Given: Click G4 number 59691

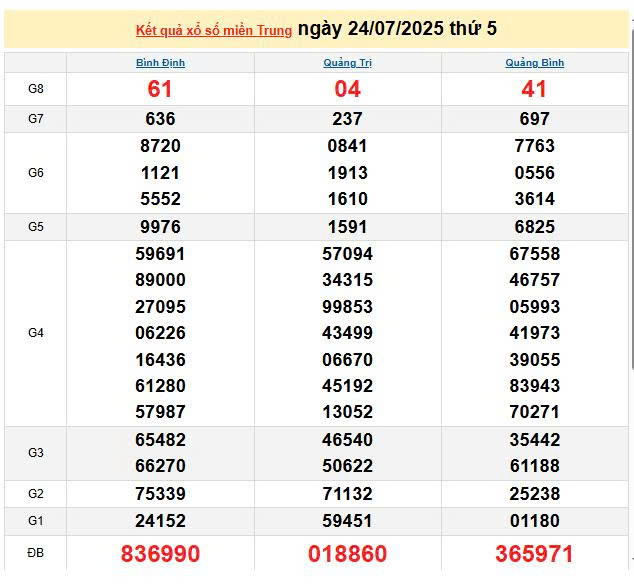Looking at the screenshot, I should [161, 254].
